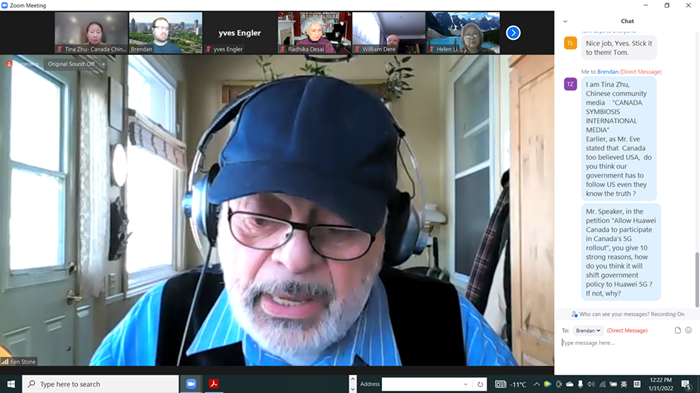This screenshot has height=393, width=700.
Task: Click the taskbar Address refresh icon
Action: click(x=480, y=384)
